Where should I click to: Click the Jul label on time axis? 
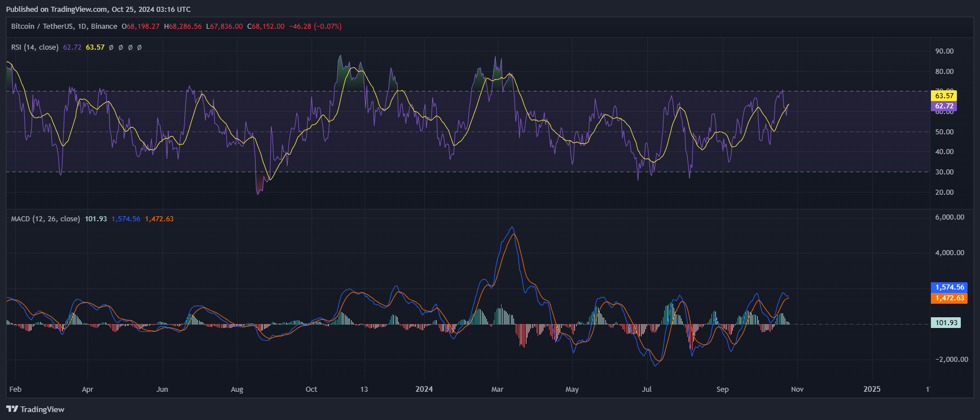pos(647,390)
